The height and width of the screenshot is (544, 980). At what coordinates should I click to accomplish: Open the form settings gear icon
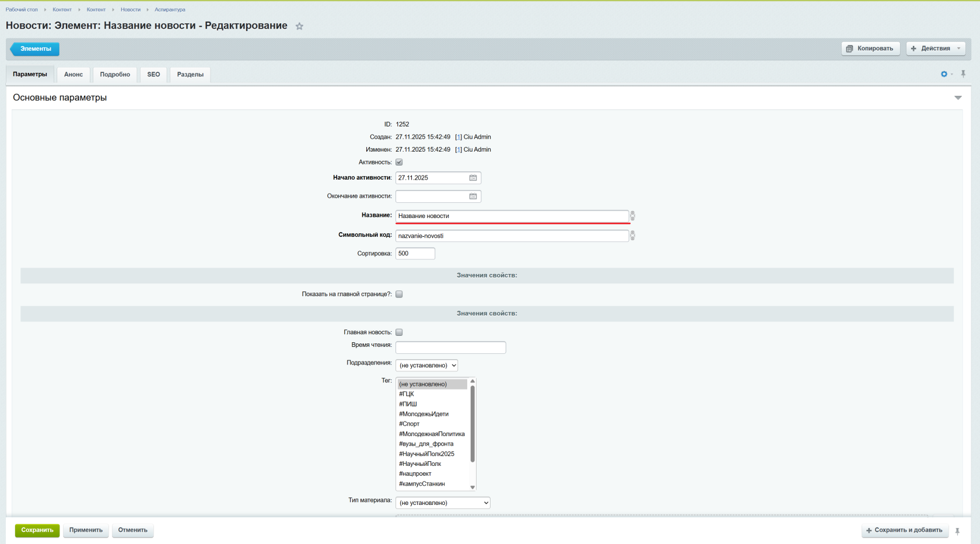tap(944, 74)
